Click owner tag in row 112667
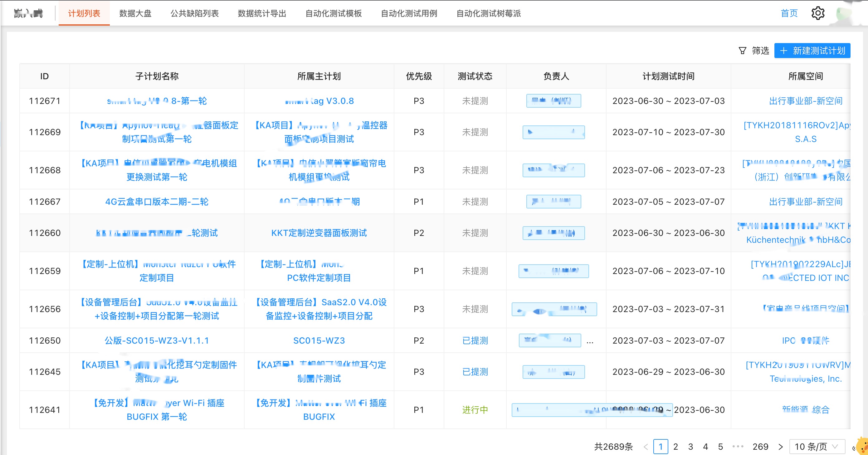The height and width of the screenshot is (455, 868). click(553, 202)
